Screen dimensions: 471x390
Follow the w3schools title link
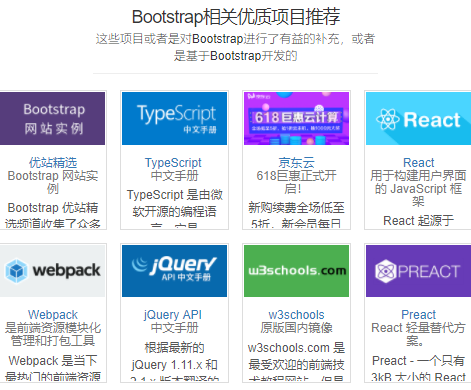click(296, 315)
